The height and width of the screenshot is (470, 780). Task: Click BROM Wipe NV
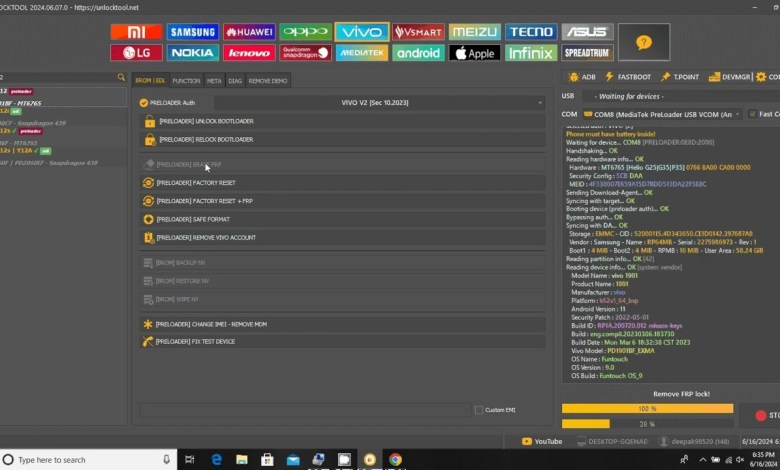(x=342, y=299)
